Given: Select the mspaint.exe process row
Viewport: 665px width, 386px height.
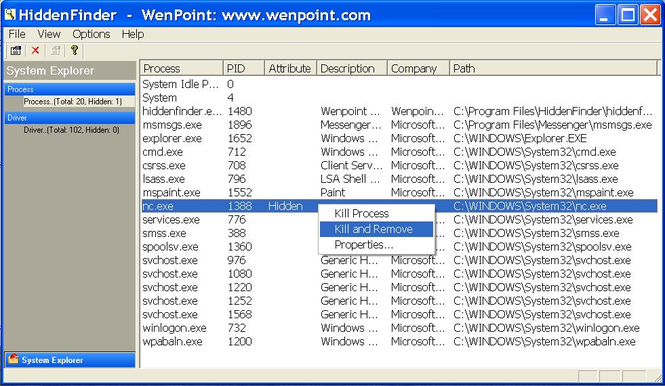Looking at the screenshot, I should click(x=399, y=193).
